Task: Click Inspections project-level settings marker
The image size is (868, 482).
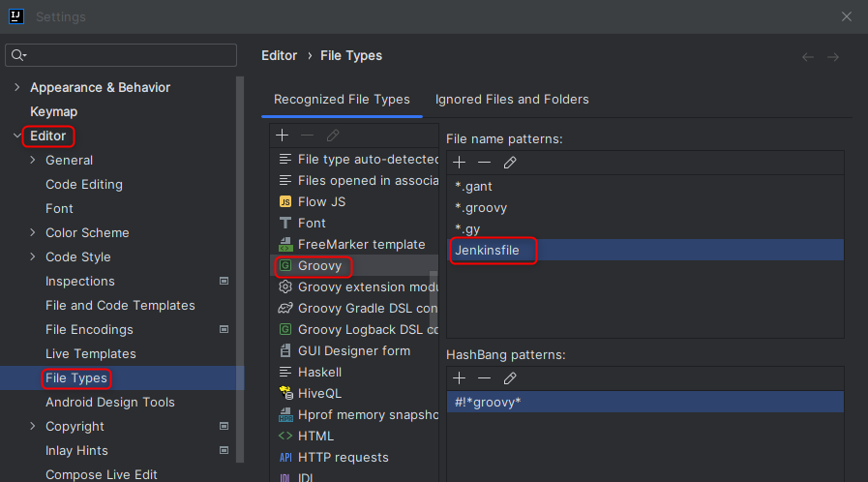Action: point(224,281)
